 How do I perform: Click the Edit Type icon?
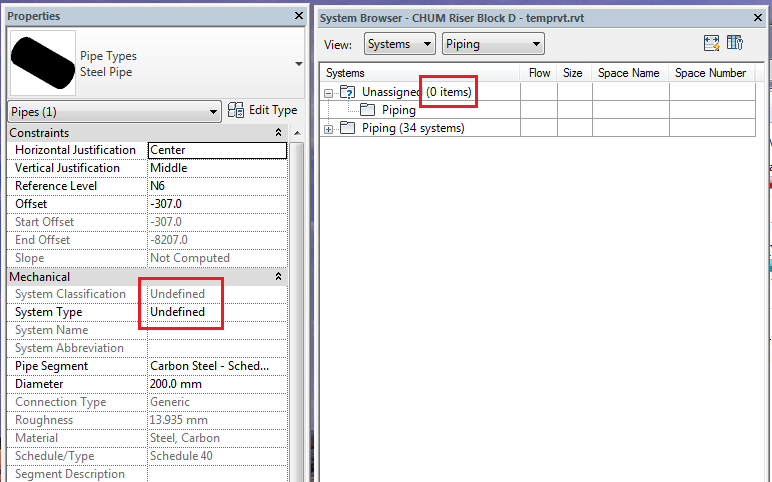[x=236, y=110]
